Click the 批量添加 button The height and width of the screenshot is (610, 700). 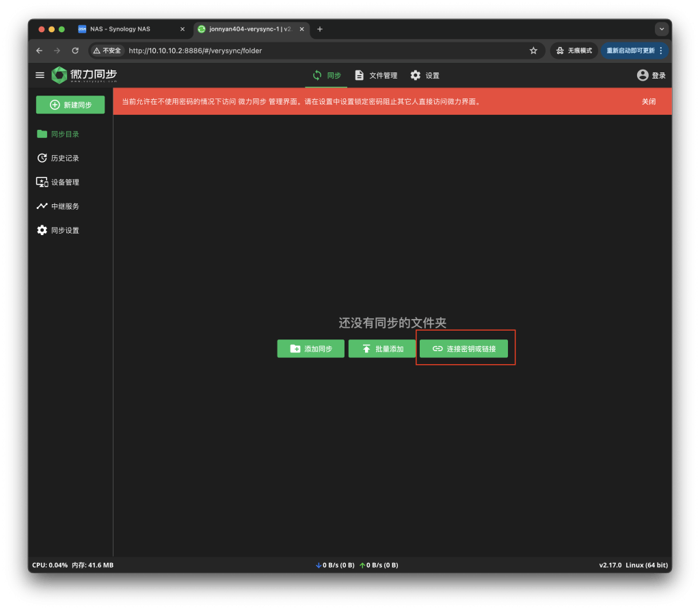coord(382,349)
